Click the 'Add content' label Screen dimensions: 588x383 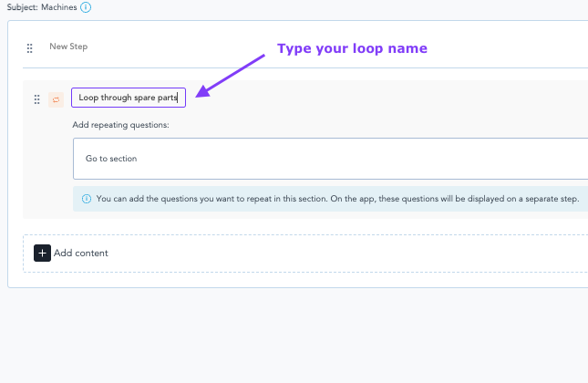coord(80,254)
